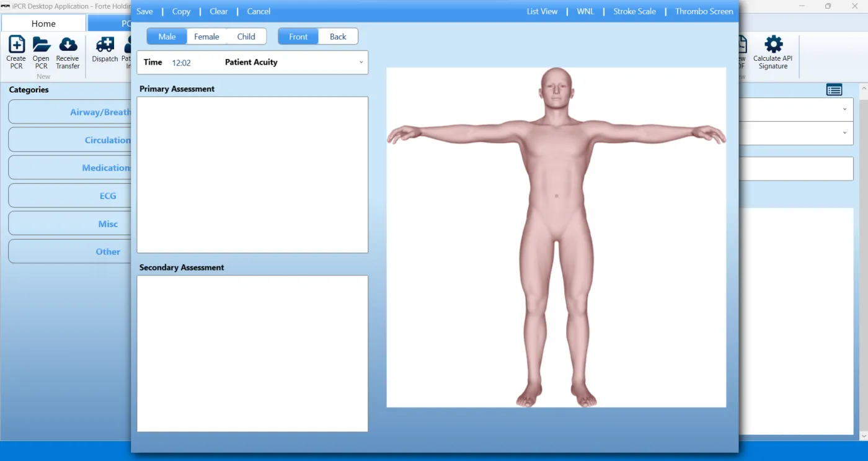The image size is (868, 461).
Task: Open the Circulation category
Action: (70, 140)
